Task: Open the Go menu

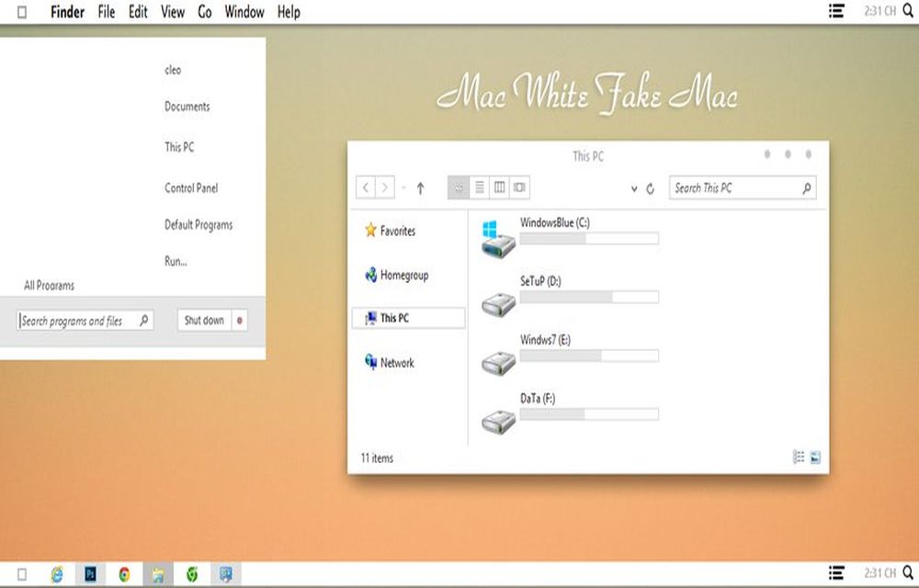Action: click(205, 12)
